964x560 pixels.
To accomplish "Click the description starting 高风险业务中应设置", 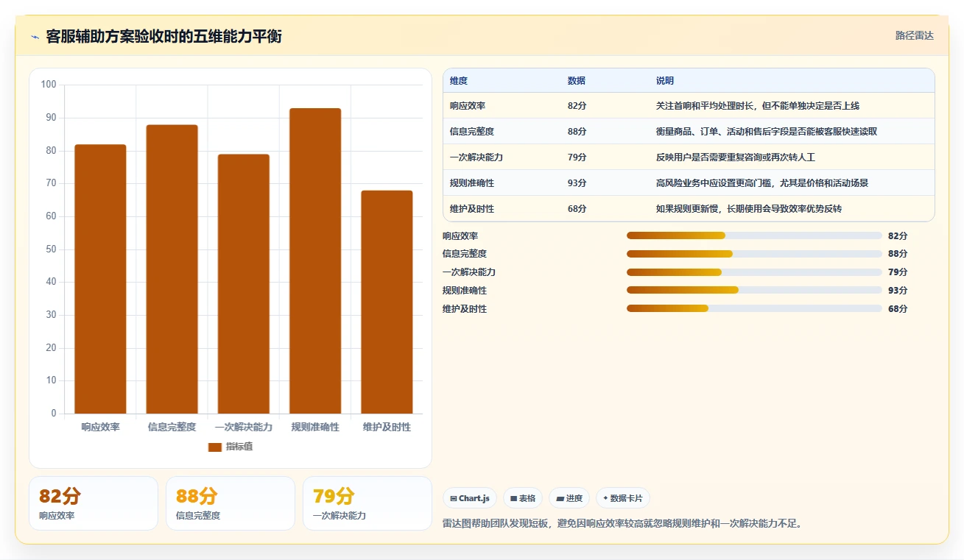I will tap(762, 183).
